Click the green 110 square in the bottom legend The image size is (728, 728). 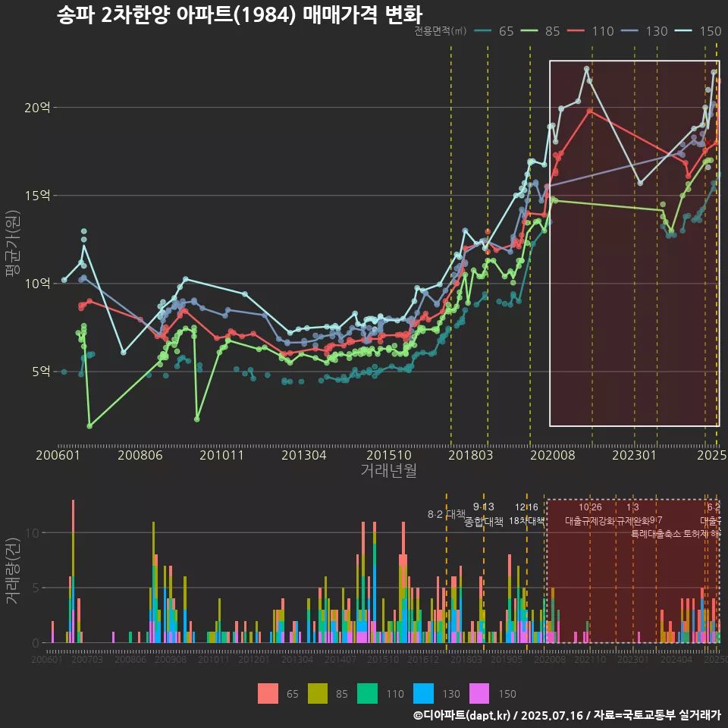pos(367,694)
